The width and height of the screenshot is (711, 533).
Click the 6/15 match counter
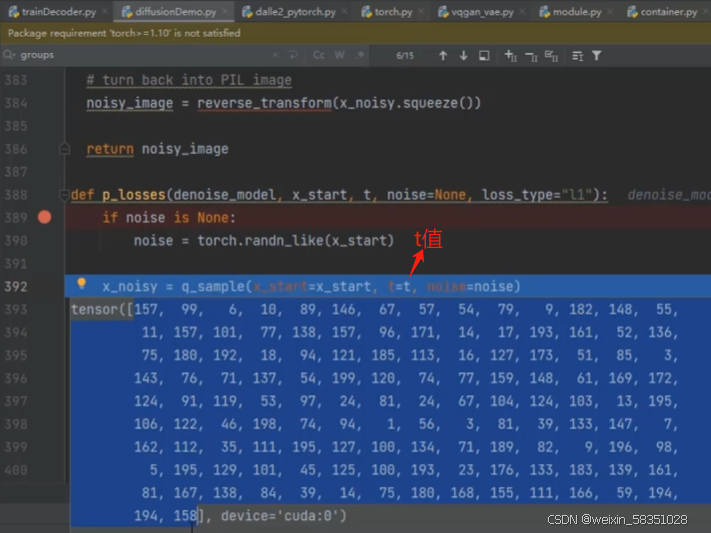point(405,56)
